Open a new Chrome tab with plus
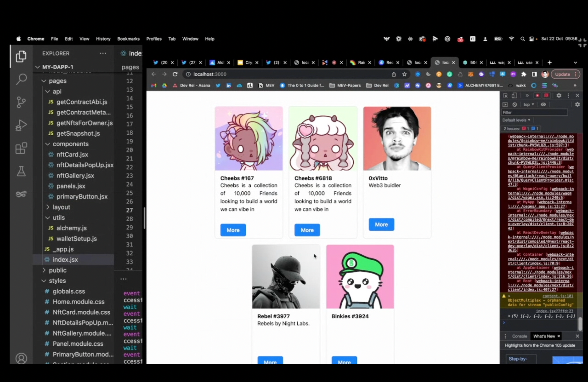 click(x=549, y=62)
